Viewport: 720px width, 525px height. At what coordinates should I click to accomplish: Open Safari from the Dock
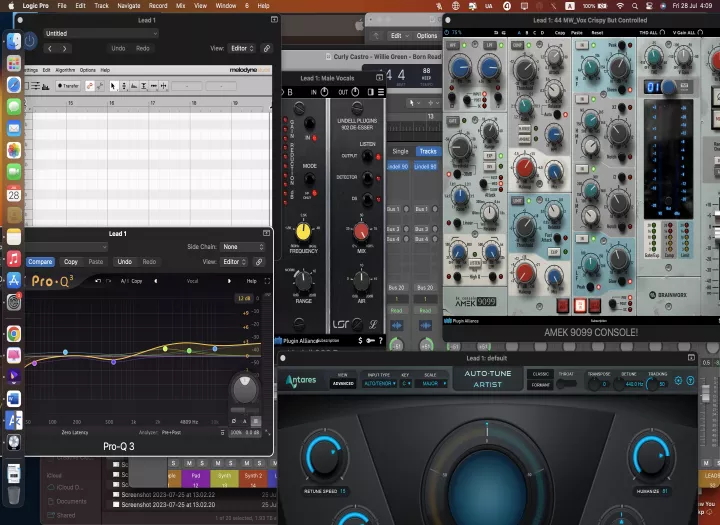[x=14, y=85]
